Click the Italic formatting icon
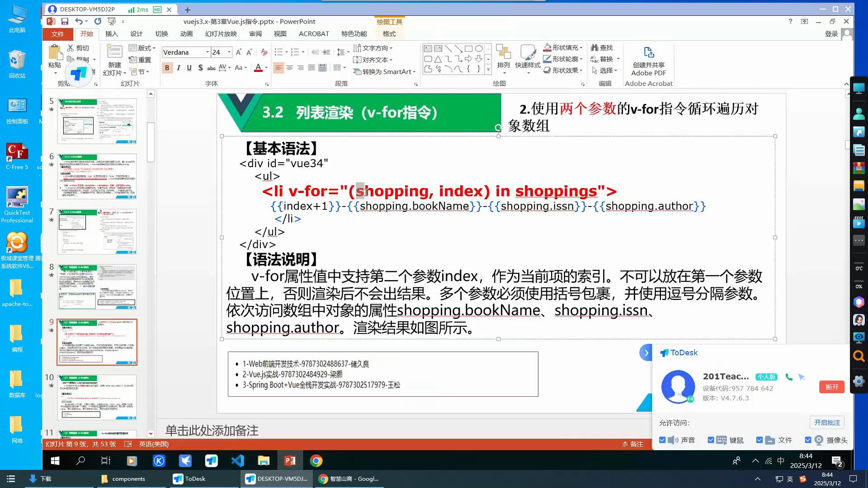 click(179, 68)
